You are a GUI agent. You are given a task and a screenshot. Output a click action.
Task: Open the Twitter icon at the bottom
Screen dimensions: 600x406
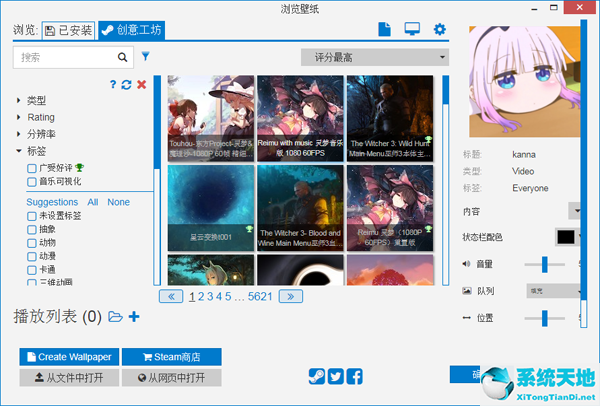(x=335, y=377)
